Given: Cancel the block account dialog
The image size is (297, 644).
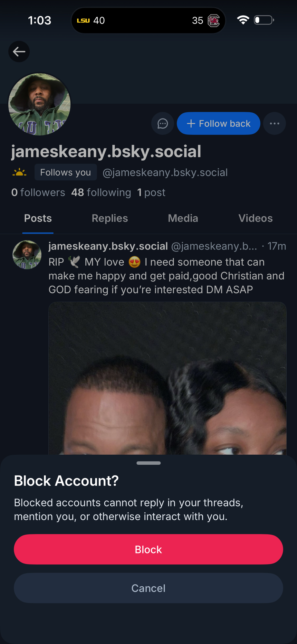Looking at the screenshot, I should tap(148, 588).
